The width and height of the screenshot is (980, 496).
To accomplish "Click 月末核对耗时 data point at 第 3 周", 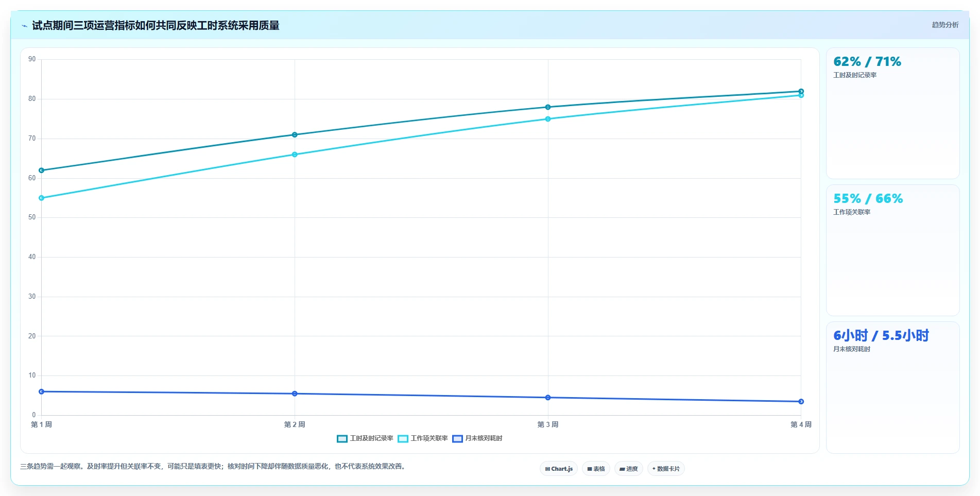I will point(548,398).
